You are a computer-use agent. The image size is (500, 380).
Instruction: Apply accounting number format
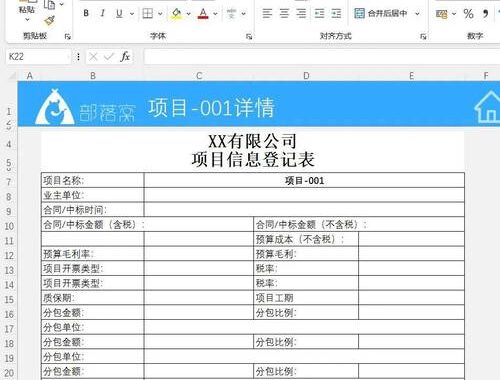pyautogui.click(x=442, y=14)
